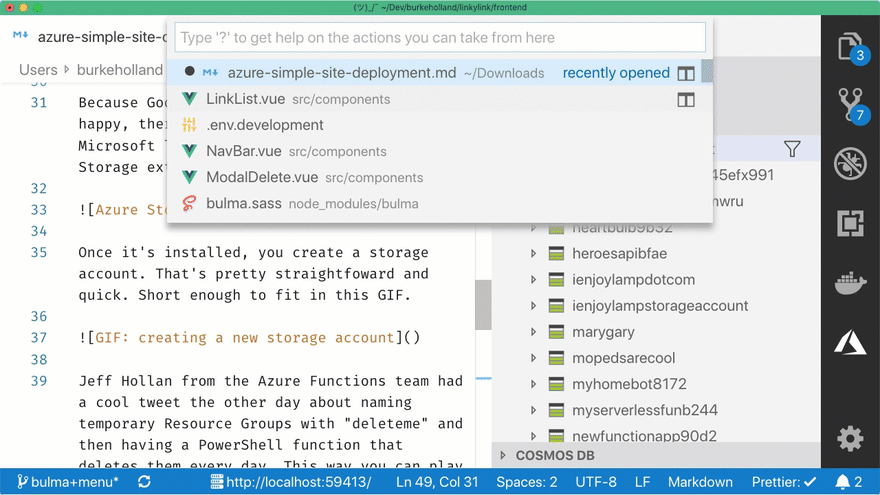Select bulma.sass in quick open list
Image resolution: width=880 pixels, height=495 pixels.
pyautogui.click(x=439, y=204)
